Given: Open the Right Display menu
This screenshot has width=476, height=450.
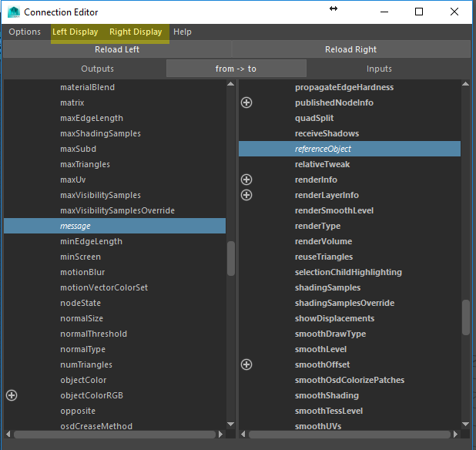Looking at the screenshot, I should [x=136, y=32].
